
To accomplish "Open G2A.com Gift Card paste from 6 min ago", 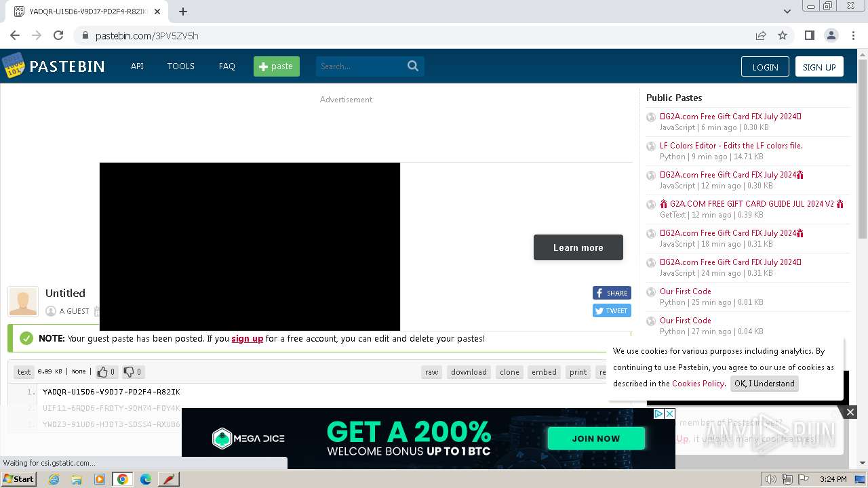I will (730, 116).
